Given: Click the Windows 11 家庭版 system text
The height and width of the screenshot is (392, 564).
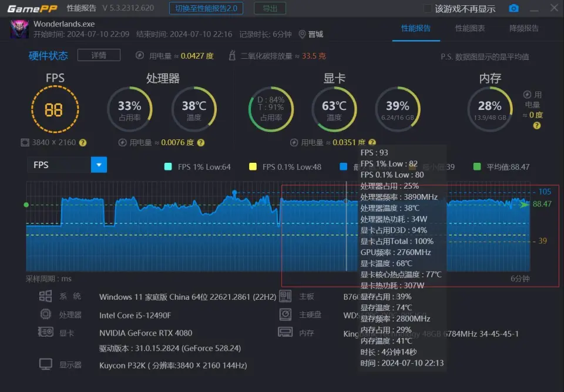Looking at the screenshot, I should [187, 297].
